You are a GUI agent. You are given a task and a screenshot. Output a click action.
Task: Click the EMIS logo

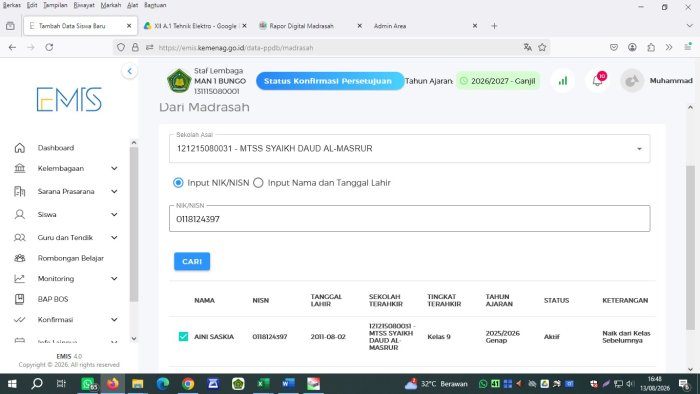coord(69,99)
